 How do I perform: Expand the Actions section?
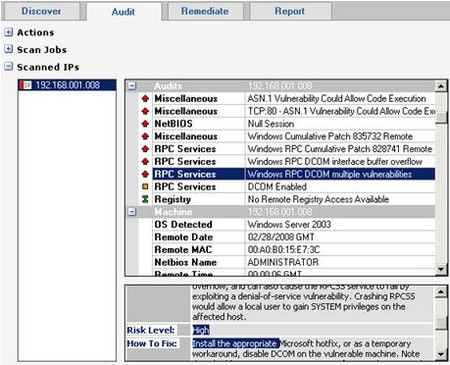point(9,32)
